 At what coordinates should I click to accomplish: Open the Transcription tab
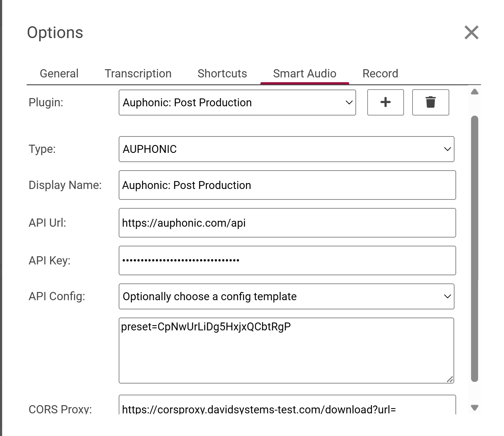pyautogui.click(x=138, y=73)
